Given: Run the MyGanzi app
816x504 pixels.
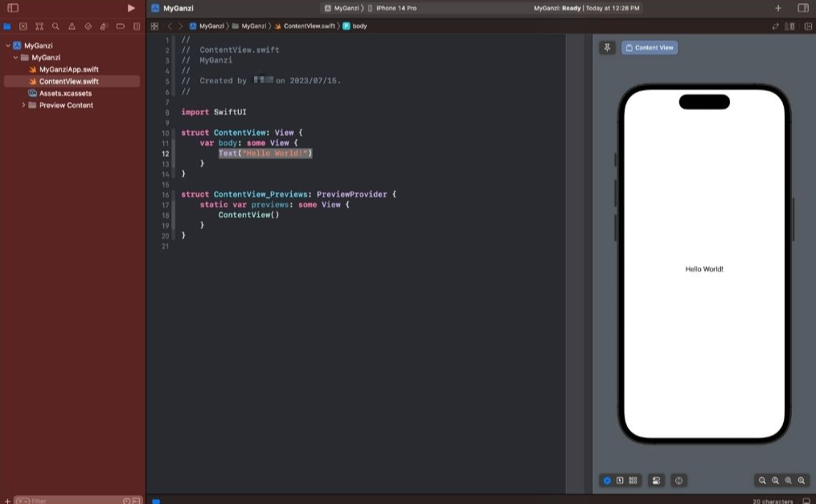Looking at the screenshot, I should (x=131, y=8).
